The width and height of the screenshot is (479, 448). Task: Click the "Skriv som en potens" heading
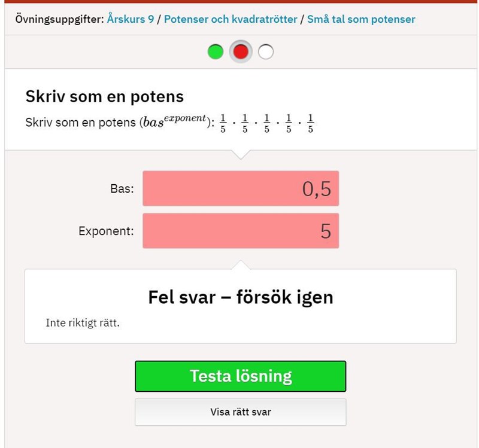[x=104, y=96]
